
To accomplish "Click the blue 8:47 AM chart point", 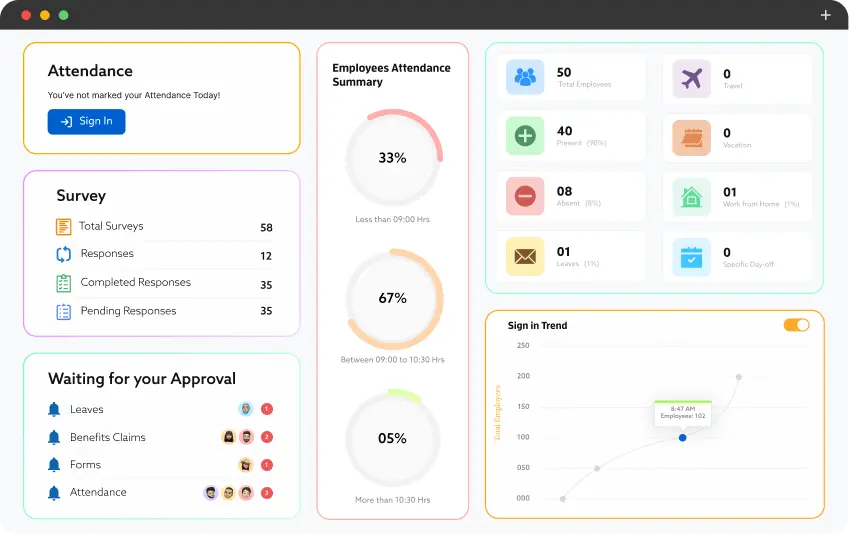I will tap(683, 437).
